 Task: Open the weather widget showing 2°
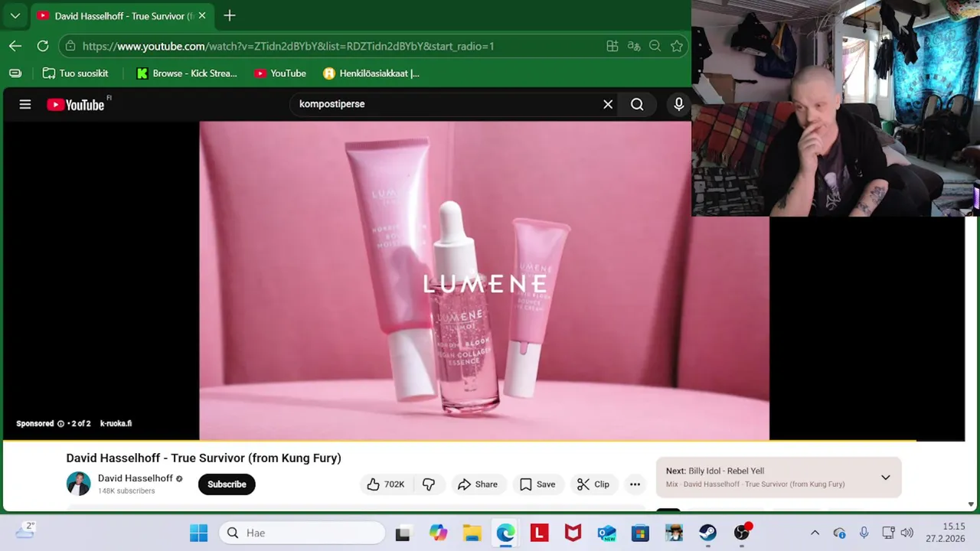[25, 530]
